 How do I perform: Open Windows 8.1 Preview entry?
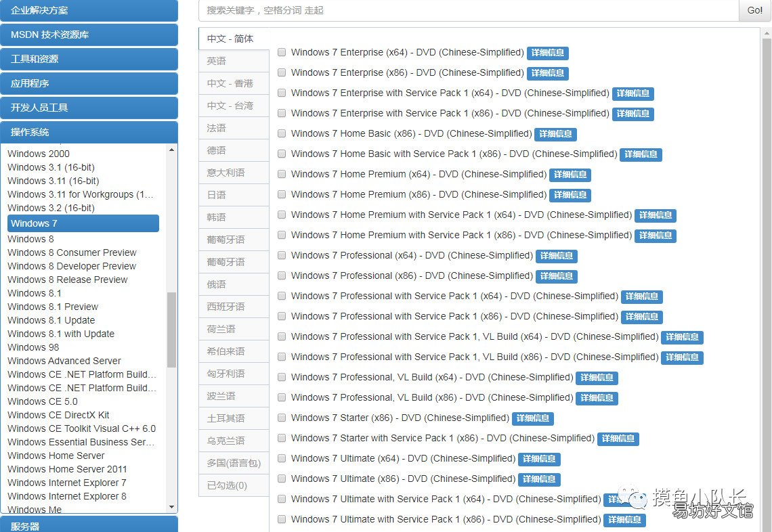53,307
